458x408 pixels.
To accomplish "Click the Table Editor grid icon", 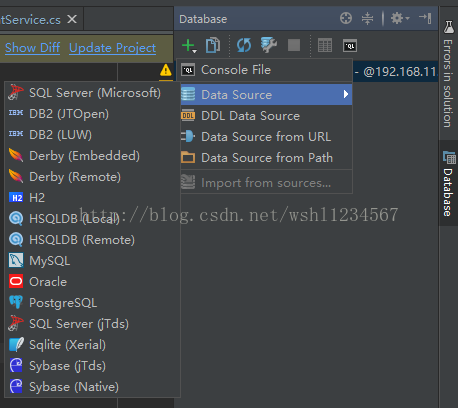I will coord(325,45).
